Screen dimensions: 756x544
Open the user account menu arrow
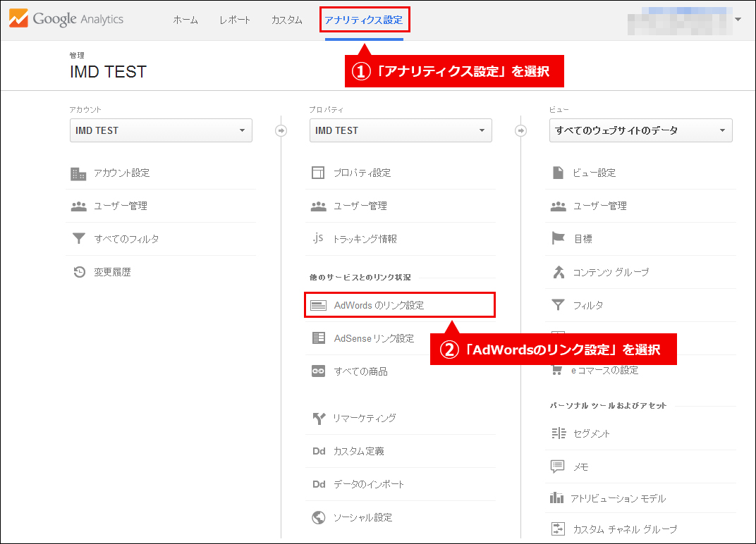(x=738, y=19)
